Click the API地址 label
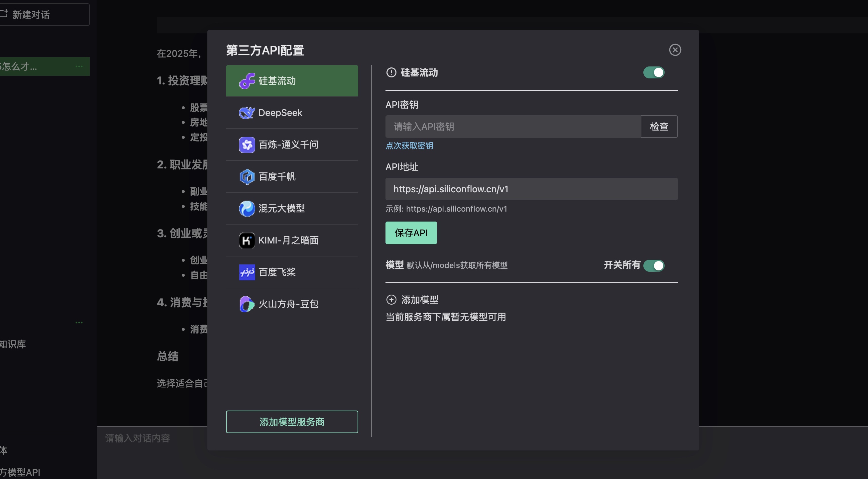868x479 pixels. point(402,167)
